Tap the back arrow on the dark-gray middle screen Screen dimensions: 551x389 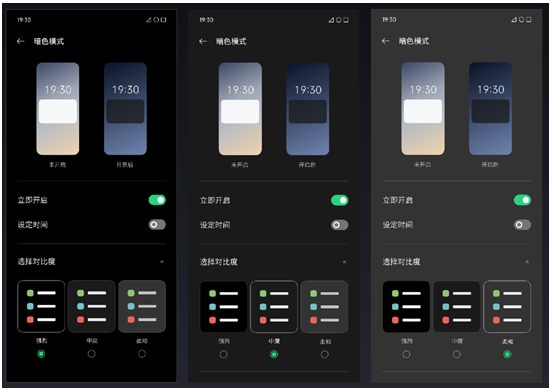(203, 41)
